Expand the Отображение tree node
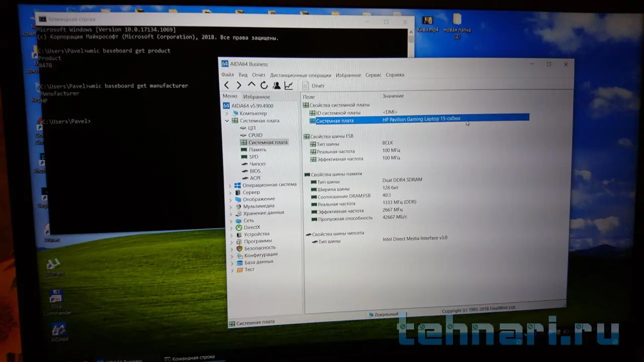 click(x=230, y=200)
